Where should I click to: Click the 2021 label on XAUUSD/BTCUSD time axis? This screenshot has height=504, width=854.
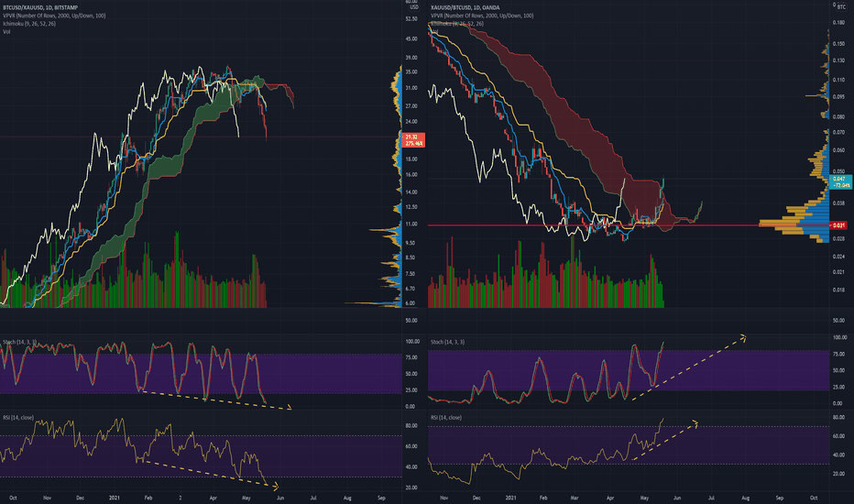click(511, 498)
